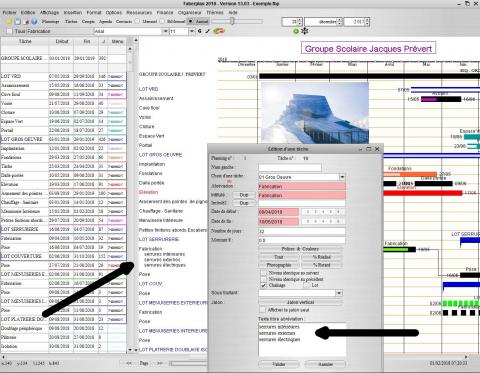Click the day number stepper arrows
The height and width of the screenshot is (373, 480).
(x=300, y=22)
